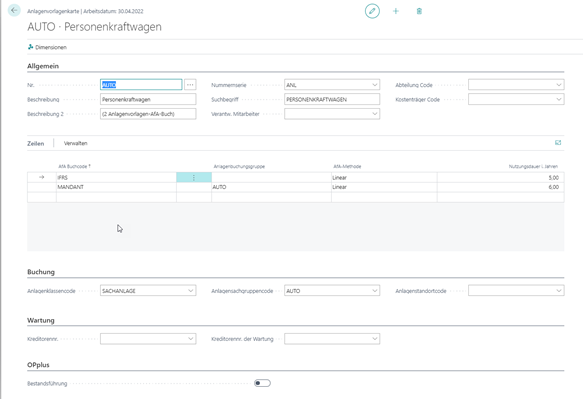Toggle edit mode with pencil icon
The width and height of the screenshot is (583, 399).
coord(372,11)
